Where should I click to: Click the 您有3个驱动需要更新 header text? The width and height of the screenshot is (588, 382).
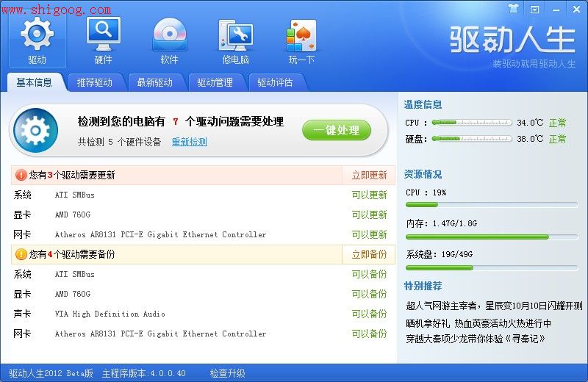tap(72, 175)
